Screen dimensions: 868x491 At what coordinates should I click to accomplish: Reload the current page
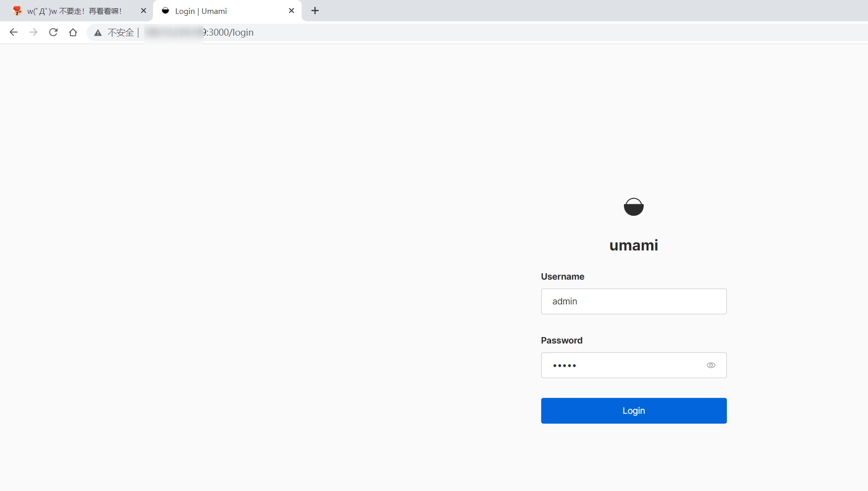53,32
